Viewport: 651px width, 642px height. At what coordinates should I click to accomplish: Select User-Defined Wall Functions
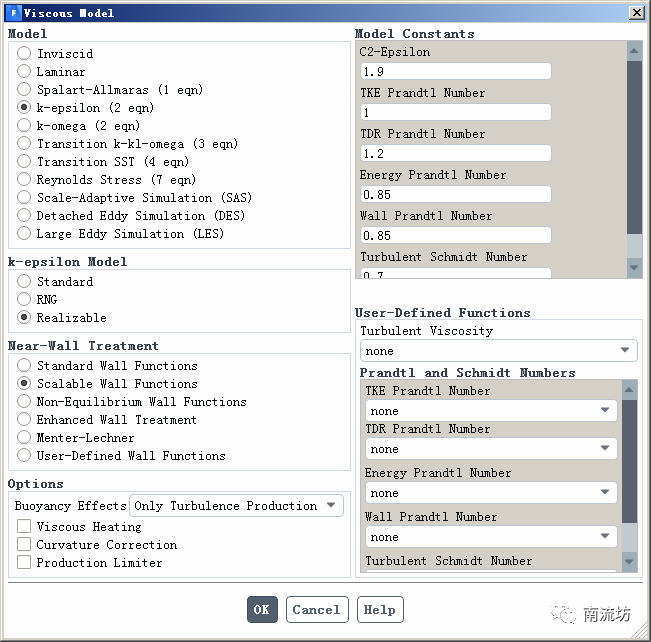point(24,455)
